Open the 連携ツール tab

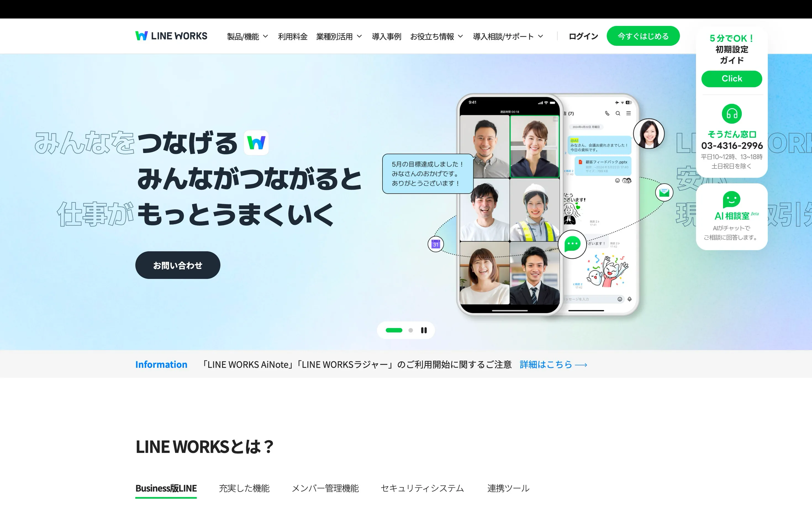coord(508,489)
